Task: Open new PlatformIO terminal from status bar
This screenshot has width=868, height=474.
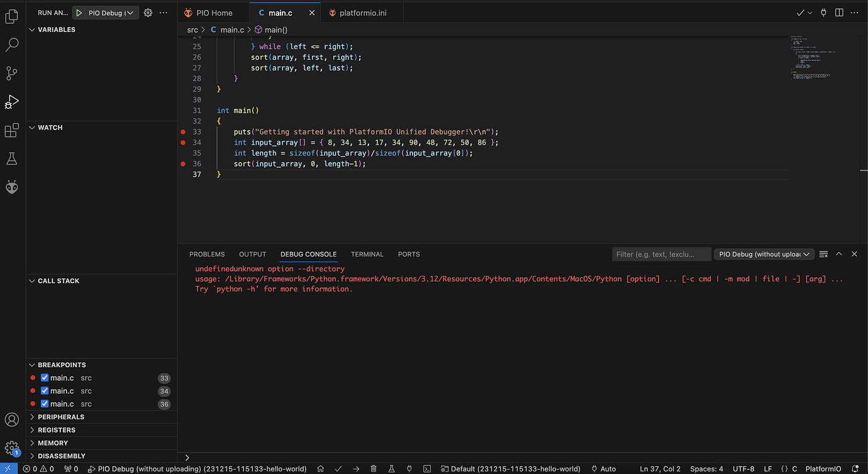Action: click(x=427, y=469)
